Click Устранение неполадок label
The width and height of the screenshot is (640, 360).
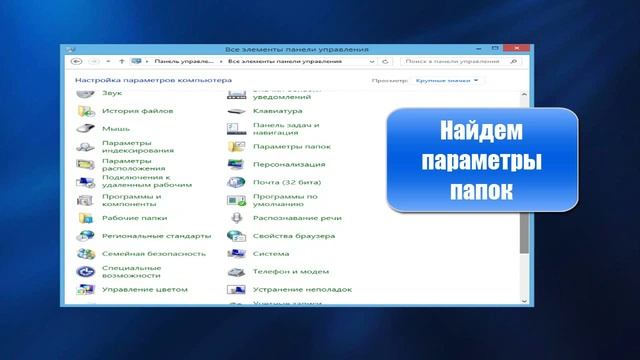(302, 289)
